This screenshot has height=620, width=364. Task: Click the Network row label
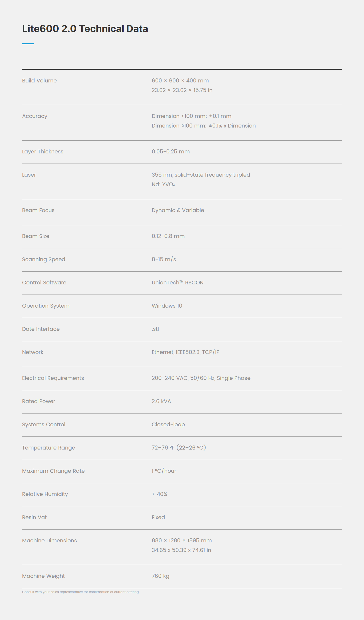coord(33,352)
